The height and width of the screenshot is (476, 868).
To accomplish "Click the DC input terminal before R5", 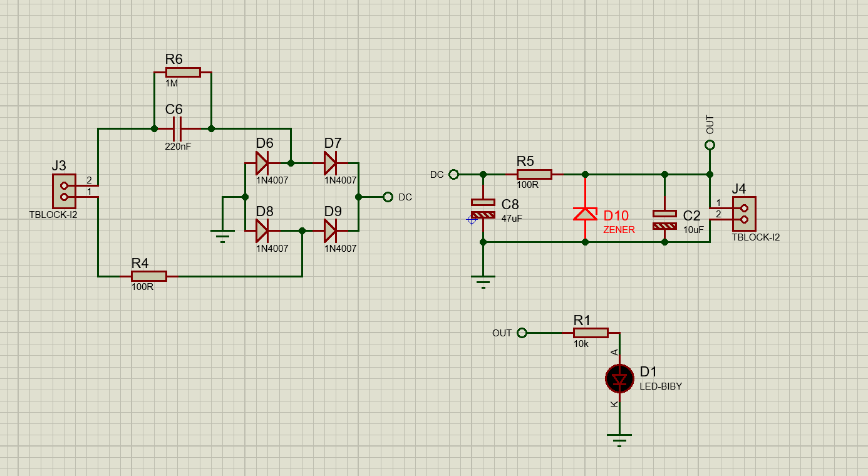I will tap(454, 174).
